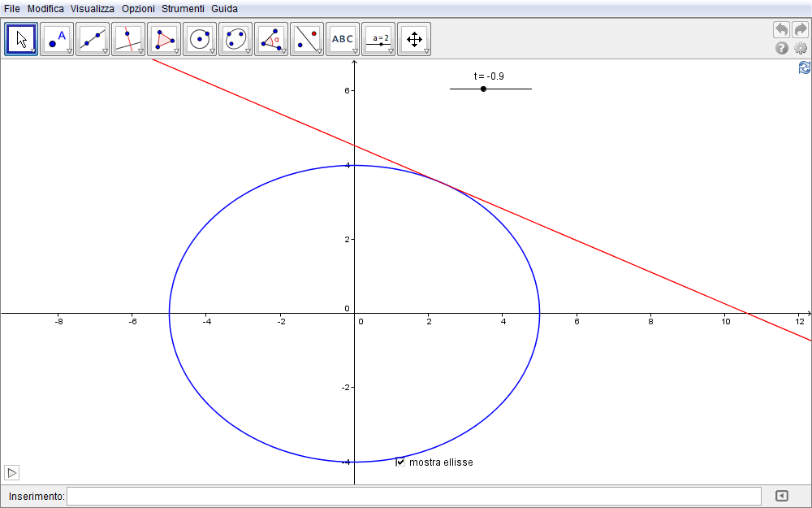Open the Strumenti menu
The image size is (812, 508).
tap(183, 8)
